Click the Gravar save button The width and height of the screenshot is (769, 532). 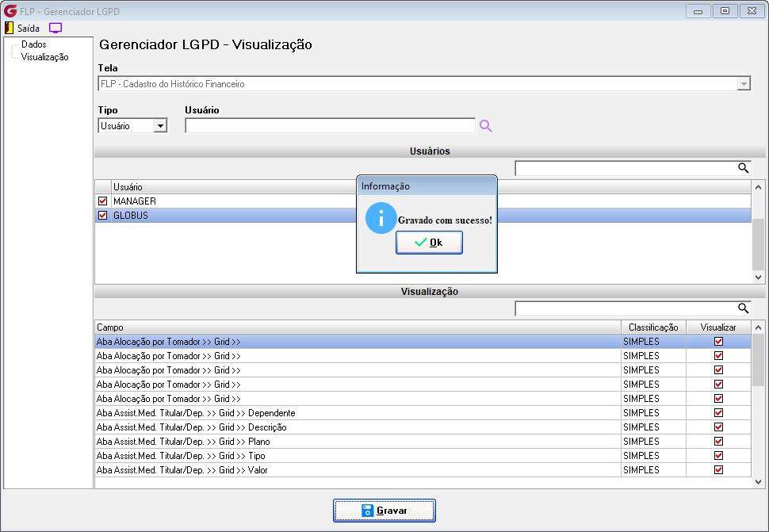click(384, 511)
